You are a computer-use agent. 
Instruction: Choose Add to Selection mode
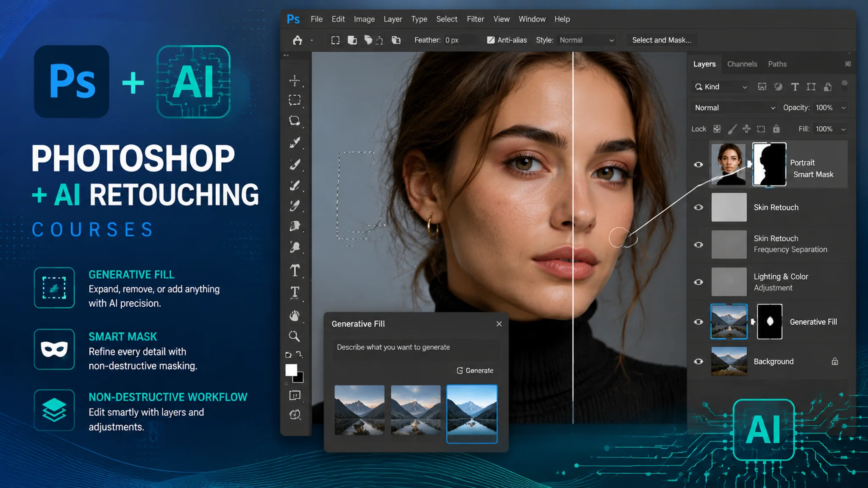(352, 40)
